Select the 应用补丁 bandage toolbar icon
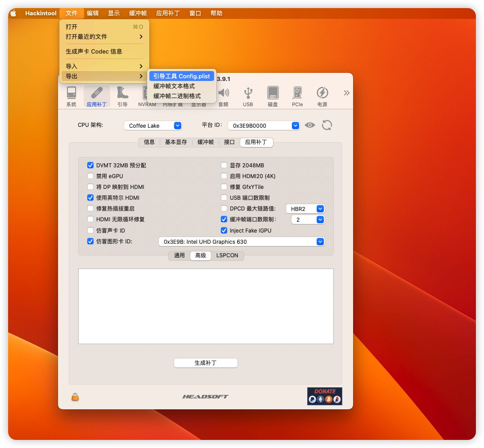The width and height of the screenshot is (484, 448). click(97, 96)
